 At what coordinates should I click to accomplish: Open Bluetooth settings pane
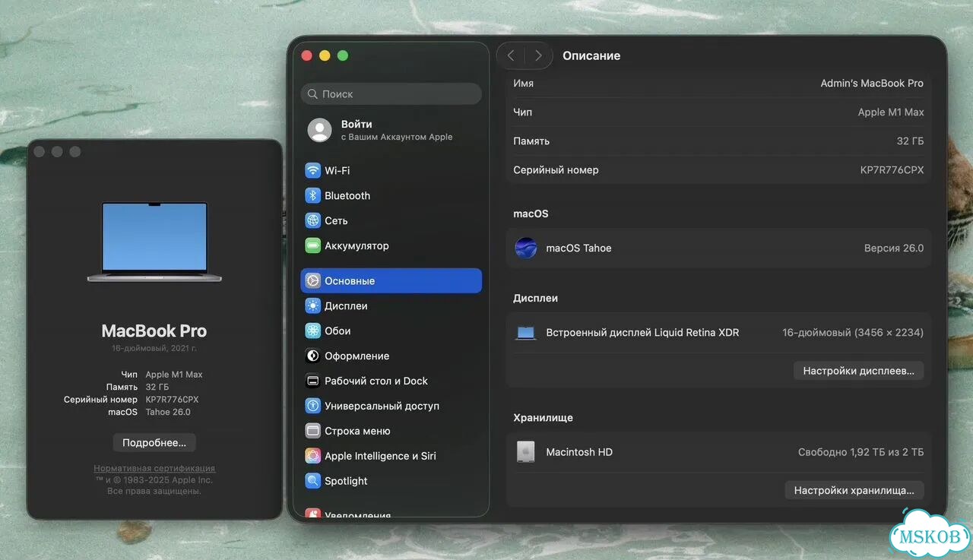pos(391,195)
